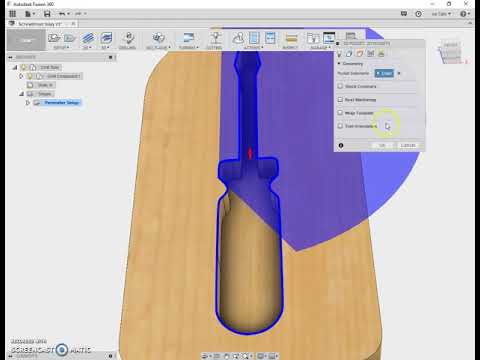Image resolution: width=480 pixels, height=360 pixels.
Task: Open the notifications icon in top bar
Action: pos(404,14)
